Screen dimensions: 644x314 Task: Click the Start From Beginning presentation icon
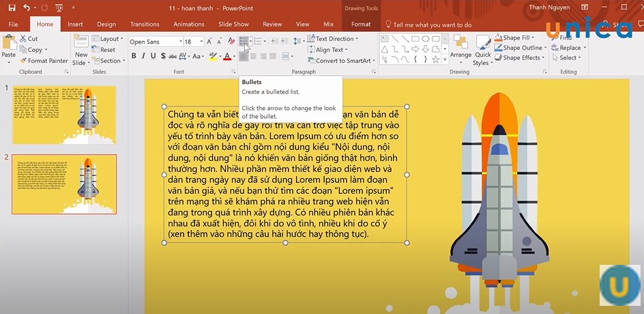point(59,8)
